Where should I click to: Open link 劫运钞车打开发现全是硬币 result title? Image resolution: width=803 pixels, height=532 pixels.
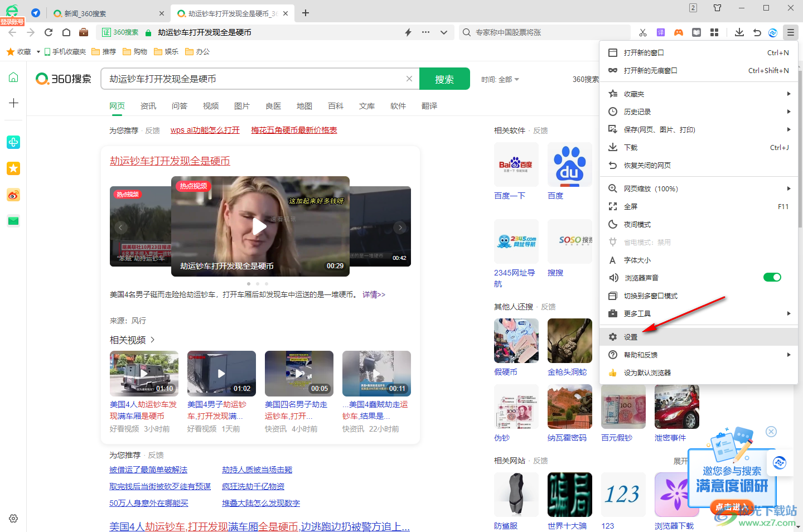point(170,161)
